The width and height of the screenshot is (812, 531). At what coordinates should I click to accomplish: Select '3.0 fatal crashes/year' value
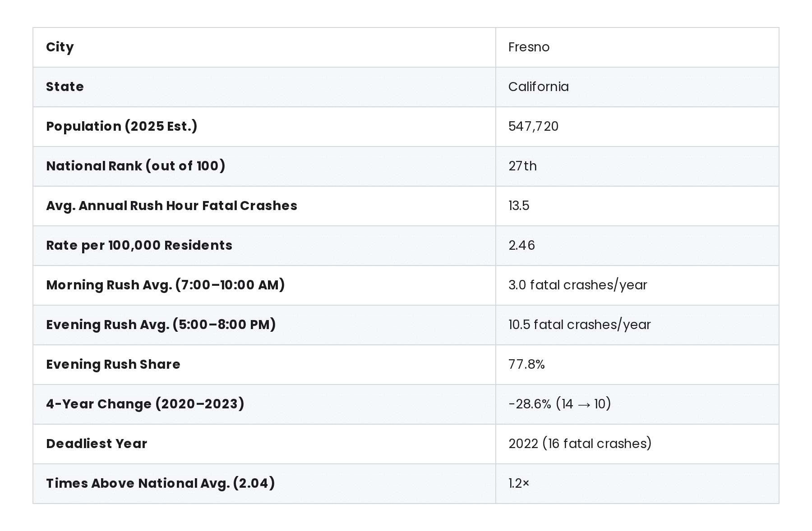point(577,285)
